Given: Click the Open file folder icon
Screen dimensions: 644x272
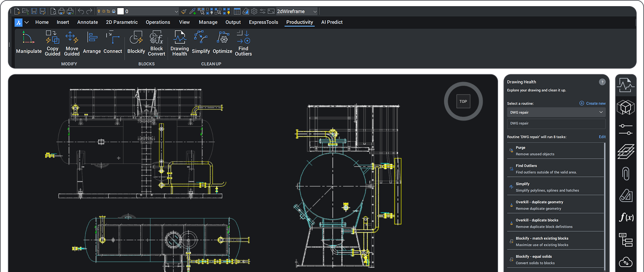Looking at the screenshot, I should (x=25, y=11).
